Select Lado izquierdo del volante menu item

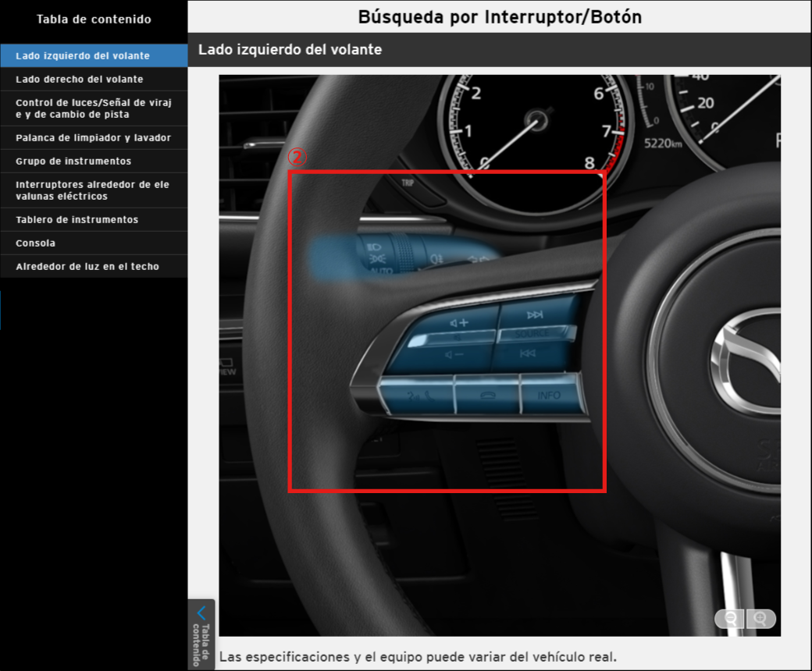(83, 56)
